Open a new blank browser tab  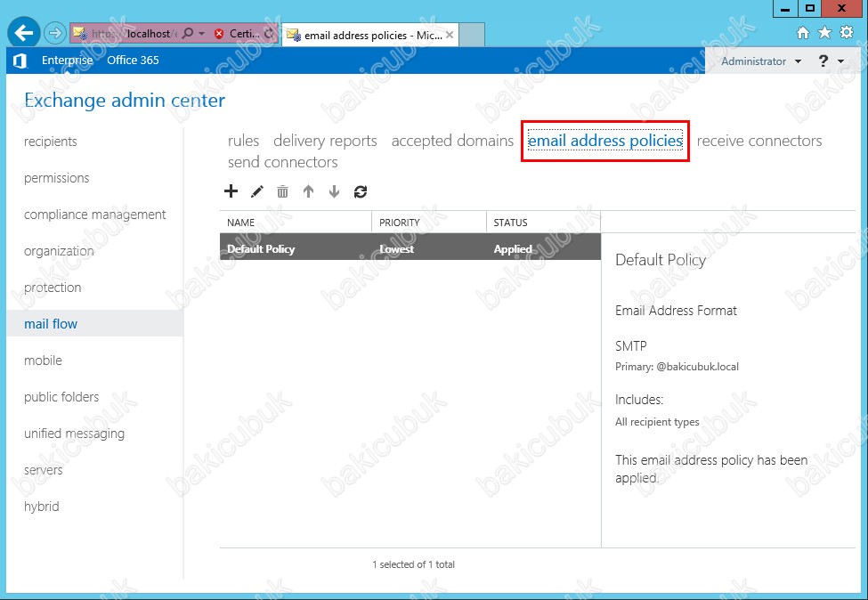pos(472,35)
